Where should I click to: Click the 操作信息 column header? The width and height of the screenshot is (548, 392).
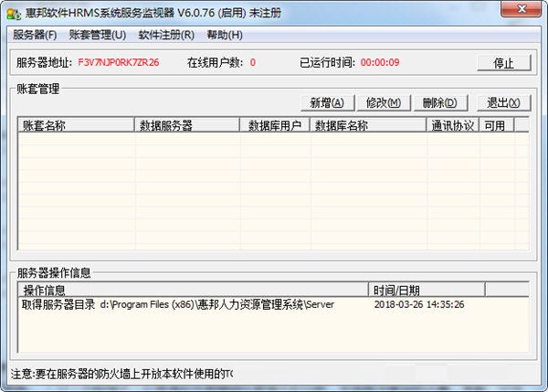194,290
